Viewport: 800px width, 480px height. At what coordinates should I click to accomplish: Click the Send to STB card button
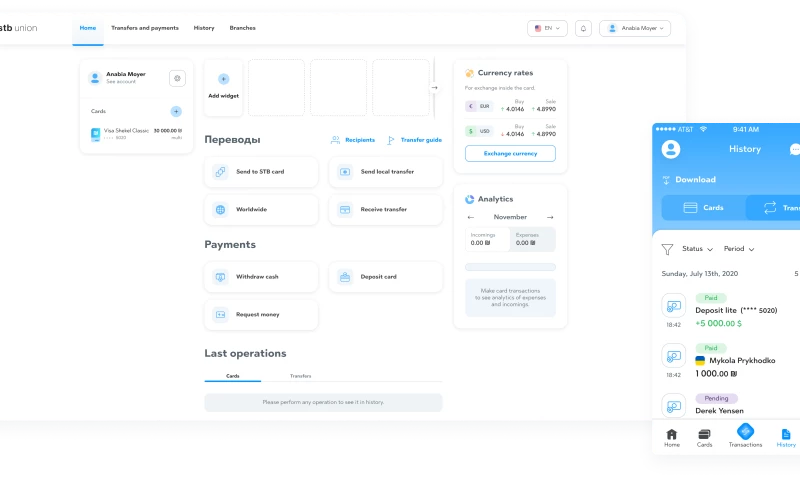[x=261, y=172]
